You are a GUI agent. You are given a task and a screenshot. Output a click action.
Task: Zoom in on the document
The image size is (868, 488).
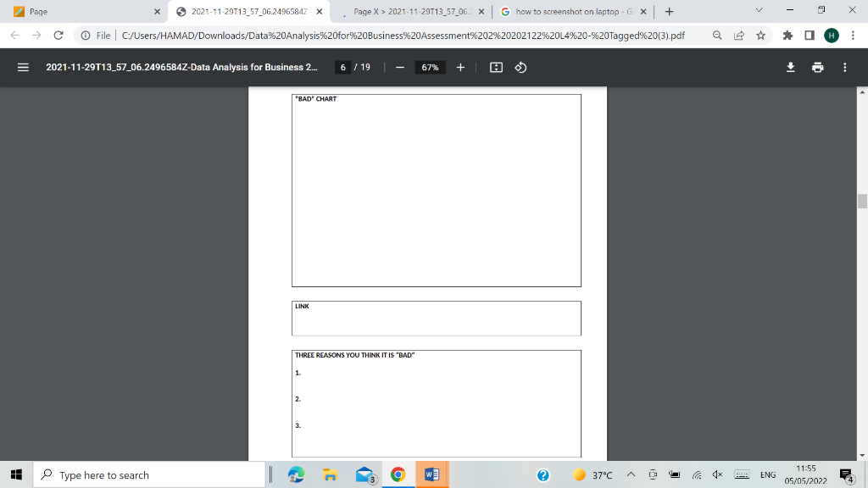click(460, 67)
